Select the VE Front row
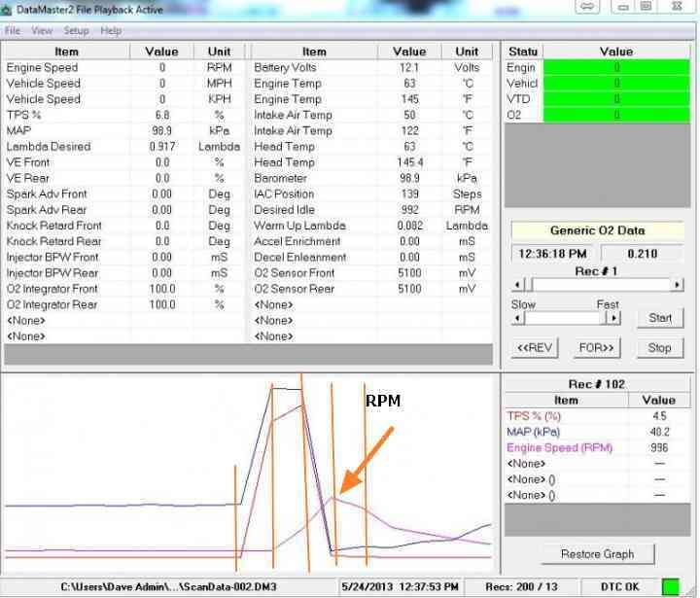 click(125, 162)
